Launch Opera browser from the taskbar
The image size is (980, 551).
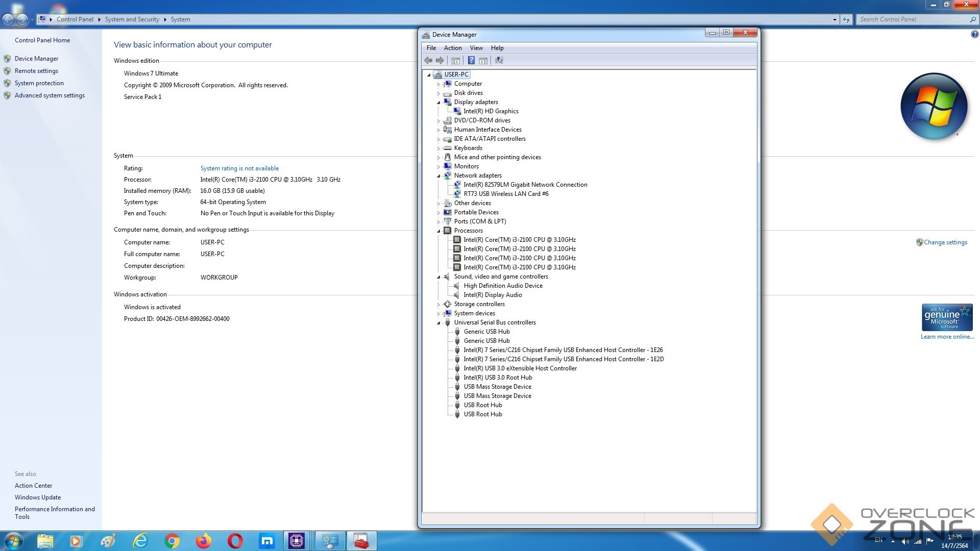tap(235, 541)
